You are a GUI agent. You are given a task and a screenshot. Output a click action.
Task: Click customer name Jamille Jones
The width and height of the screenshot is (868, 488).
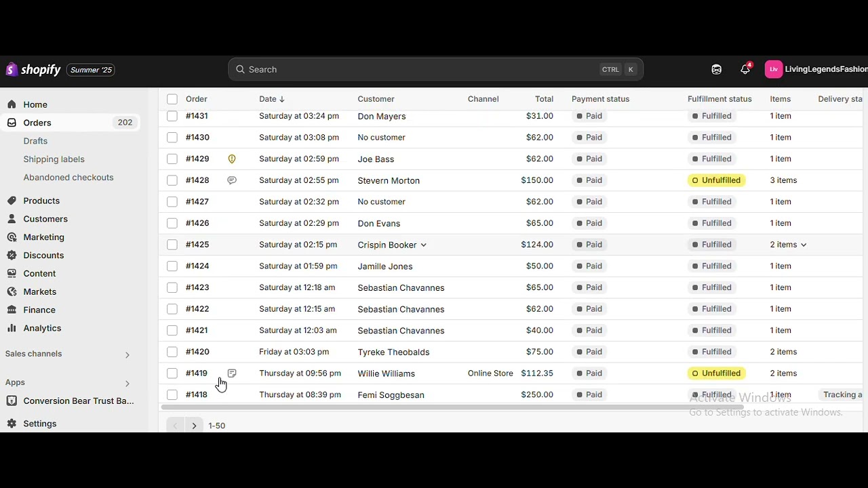pyautogui.click(x=385, y=266)
